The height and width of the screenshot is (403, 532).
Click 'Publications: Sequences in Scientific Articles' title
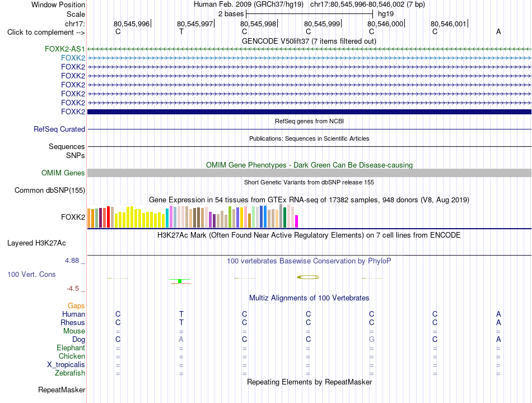tap(309, 138)
